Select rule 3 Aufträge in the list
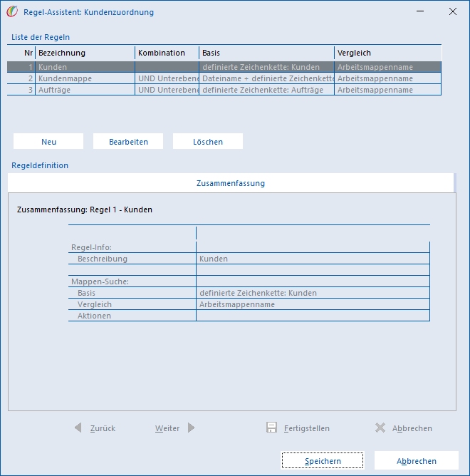 pyautogui.click(x=224, y=90)
